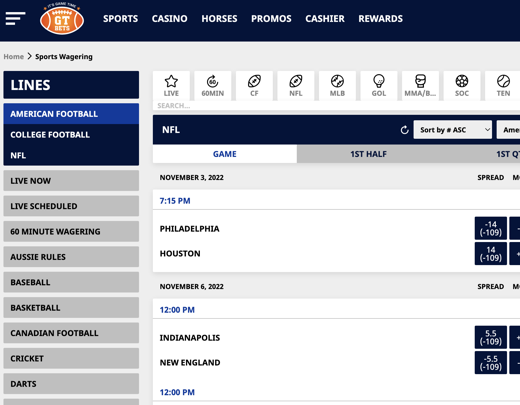Expand the 60 MINUTE WAGERING category
Viewport: 520px width, 405px height.
pyautogui.click(x=71, y=231)
